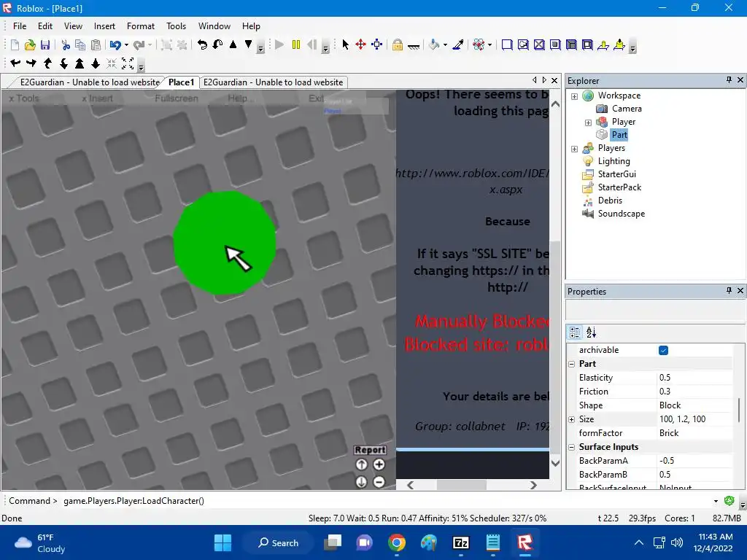747x560 pixels.
Task: Click the Report button in viewport
Action: click(370, 450)
